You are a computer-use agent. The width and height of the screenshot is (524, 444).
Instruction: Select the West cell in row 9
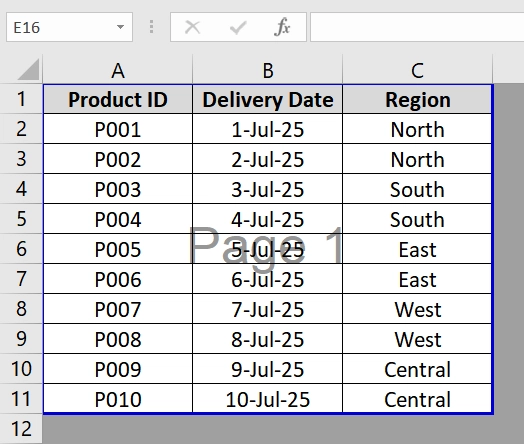coord(417,339)
